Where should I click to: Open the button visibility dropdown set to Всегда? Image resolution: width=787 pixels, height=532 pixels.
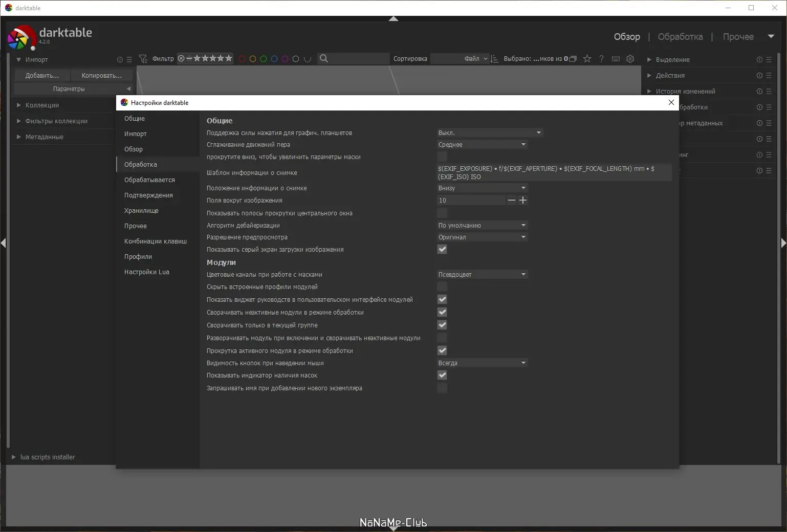tap(482, 363)
